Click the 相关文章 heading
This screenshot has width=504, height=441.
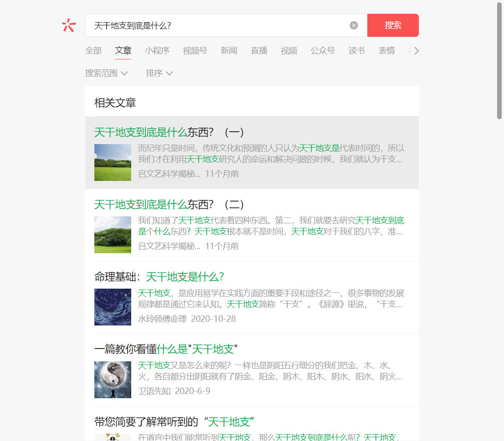coord(115,103)
